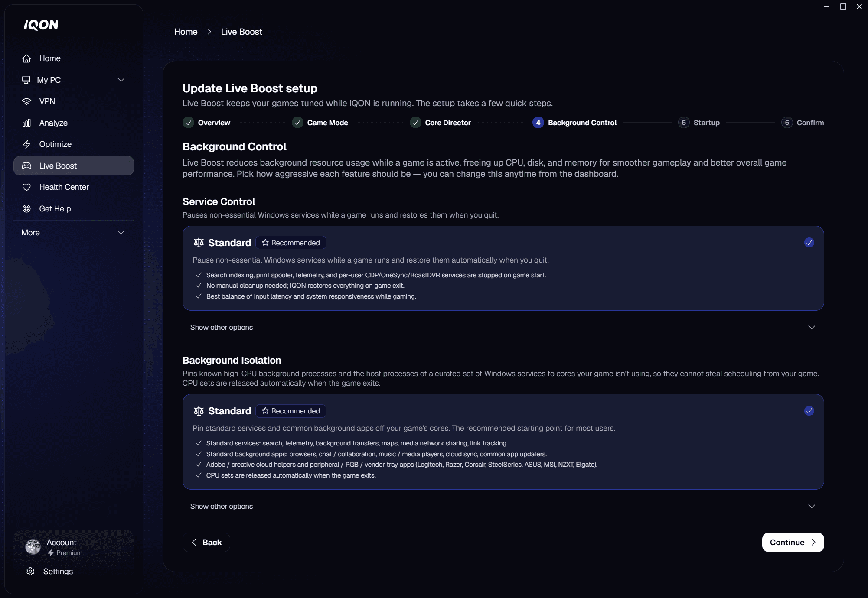Click the Health Center heart icon
This screenshot has width=868, height=598.
pyautogui.click(x=26, y=187)
